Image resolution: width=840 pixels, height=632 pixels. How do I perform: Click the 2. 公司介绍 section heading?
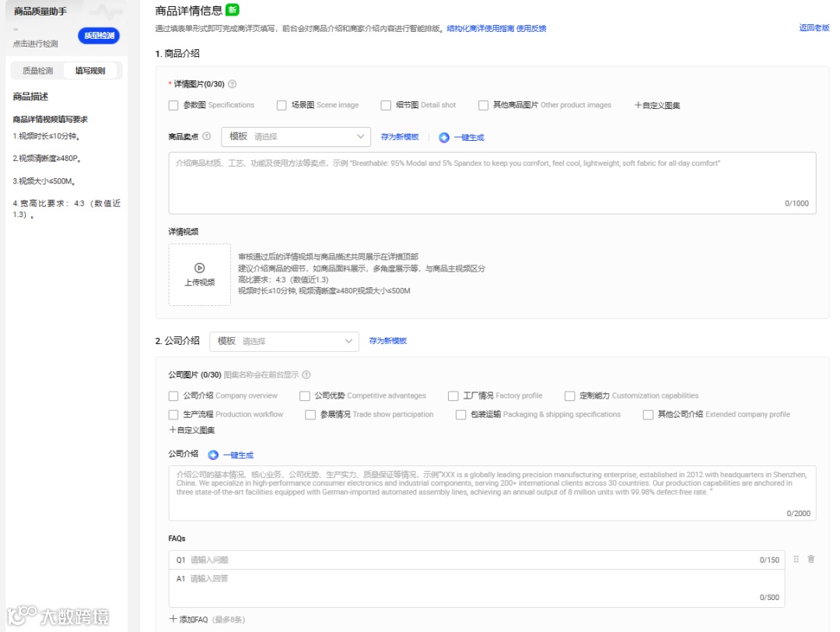(177, 341)
